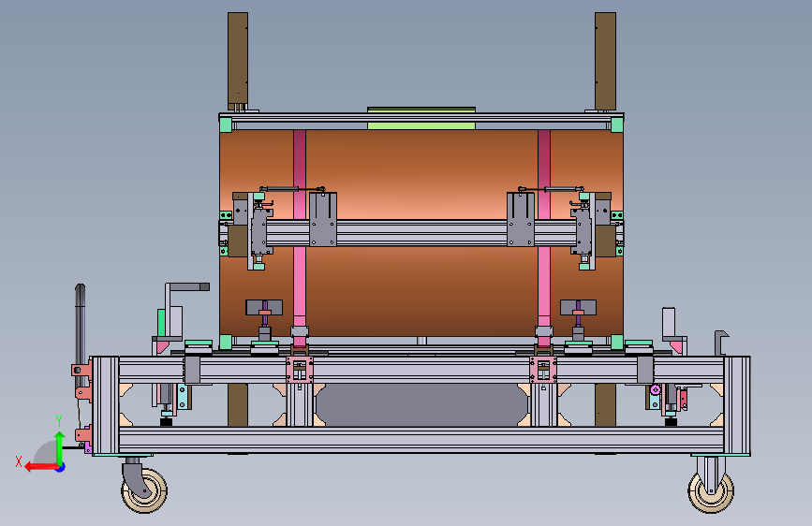Pick the left gas spring above the clamp
This screenshot has width=812, height=526.
click(292, 189)
